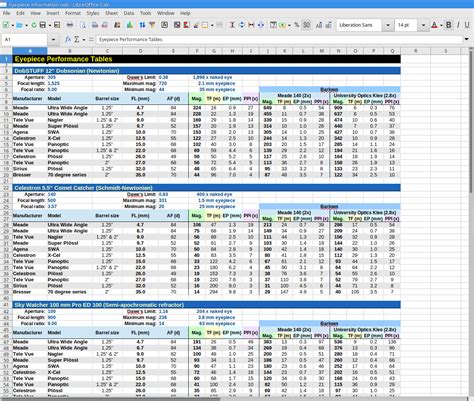Click the Print icon
The height and width of the screenshot is (401, 474).
coord(70,25)
